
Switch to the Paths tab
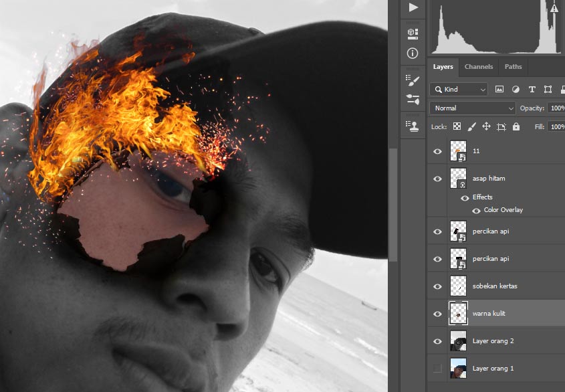pos(513,67)
